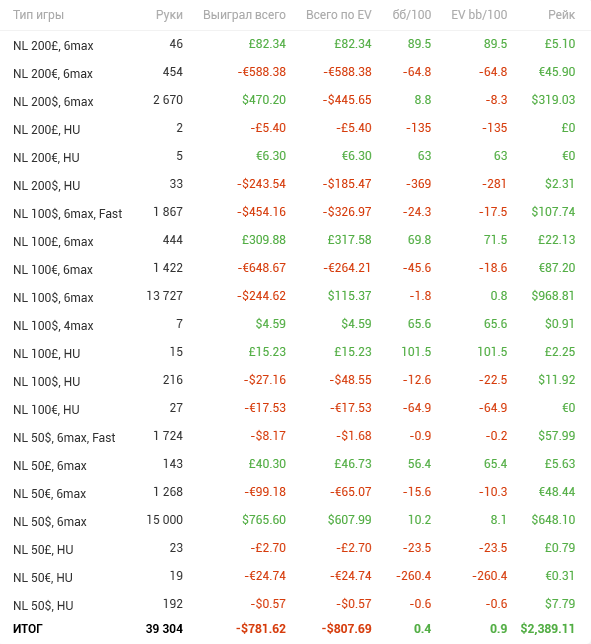The image size is (591, 644).
Task: Click the 13 727 hands value
Action: pyautogui.click(x=165, y=296)
